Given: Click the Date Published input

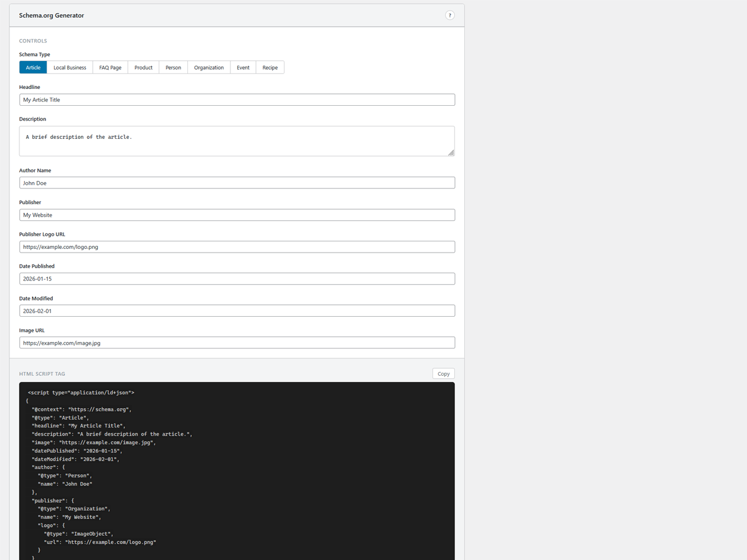Looking at the screenshot, I should pyautogui.click(x=237, y=278).
